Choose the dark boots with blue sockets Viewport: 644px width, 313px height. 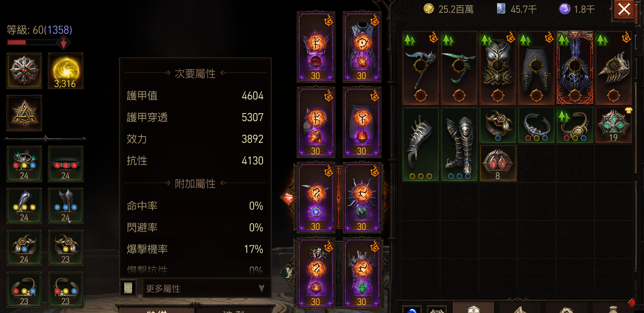[x=459, y=144]
